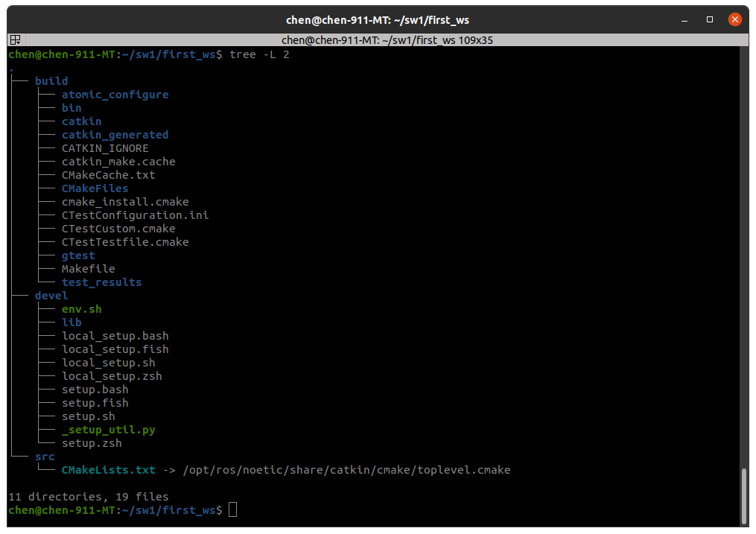
Task: Minimize the terminal window
Action: pos(684,20)
